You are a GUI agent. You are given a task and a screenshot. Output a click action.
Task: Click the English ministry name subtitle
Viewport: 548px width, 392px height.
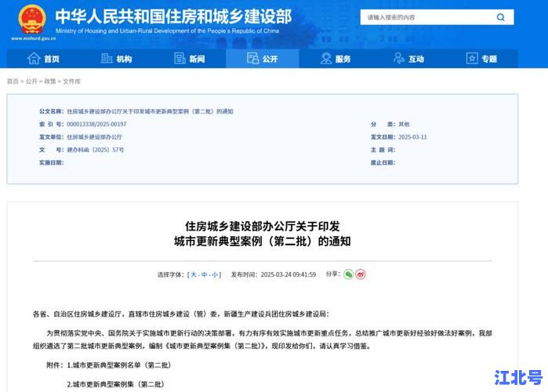click(168, 31)
